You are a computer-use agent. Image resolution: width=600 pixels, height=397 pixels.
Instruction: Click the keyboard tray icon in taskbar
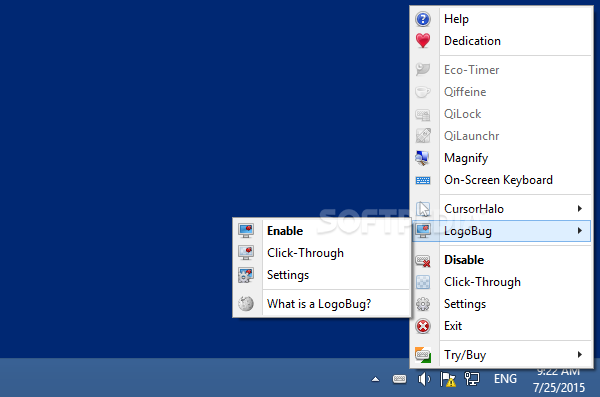pos(399,379)
